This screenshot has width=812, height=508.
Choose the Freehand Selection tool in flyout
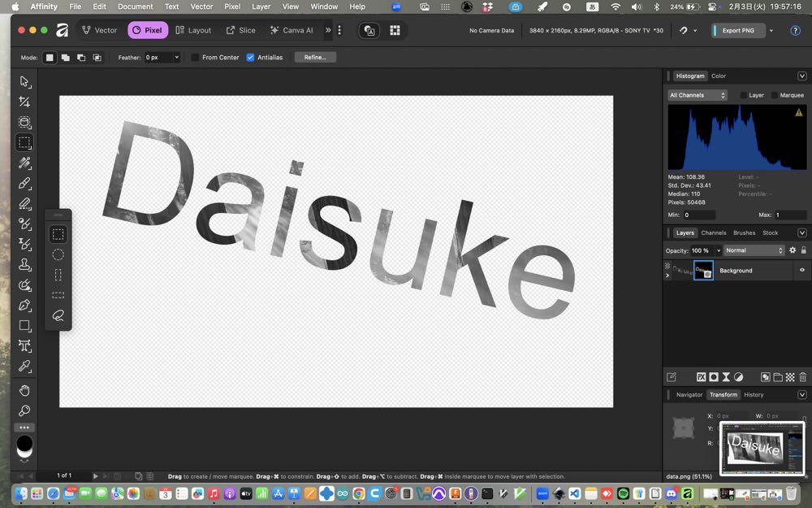tap(58, 315)
